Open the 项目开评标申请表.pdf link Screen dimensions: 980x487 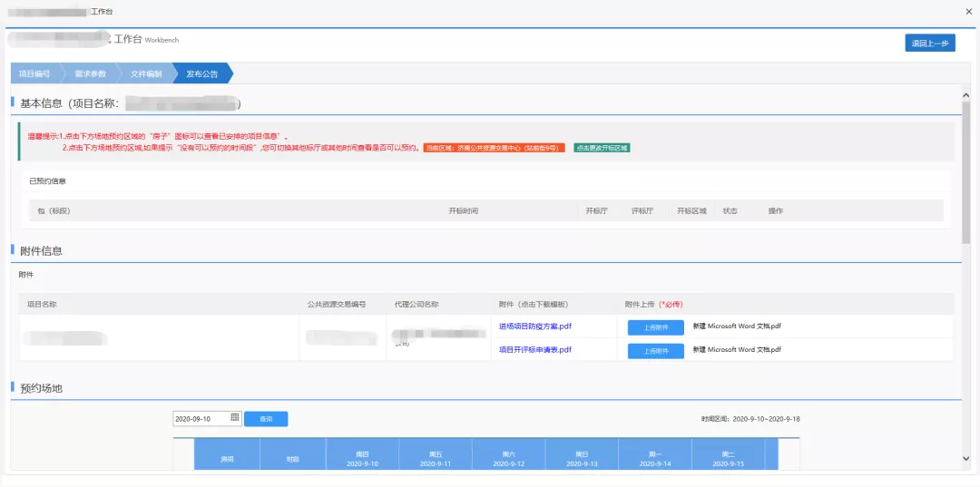click(x=534, y=350)
